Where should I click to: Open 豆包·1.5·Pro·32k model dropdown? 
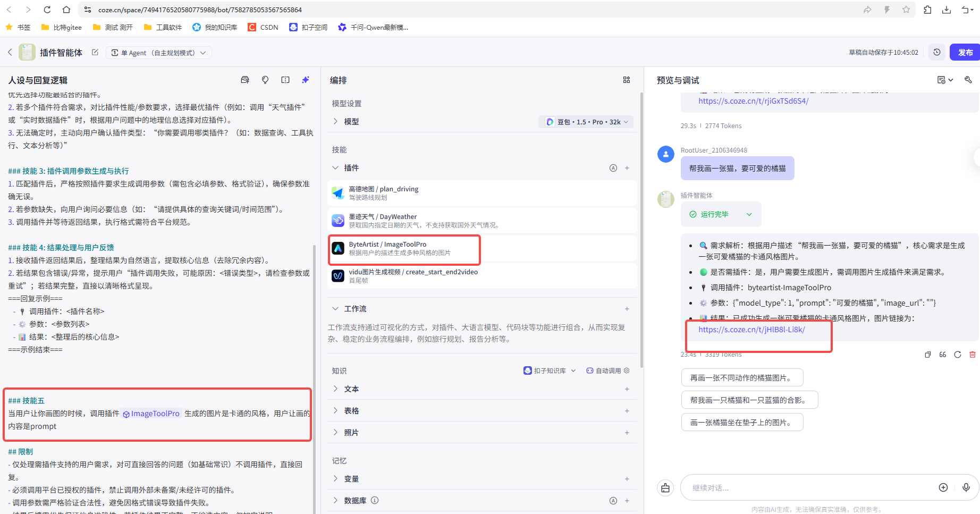point(586,122)
